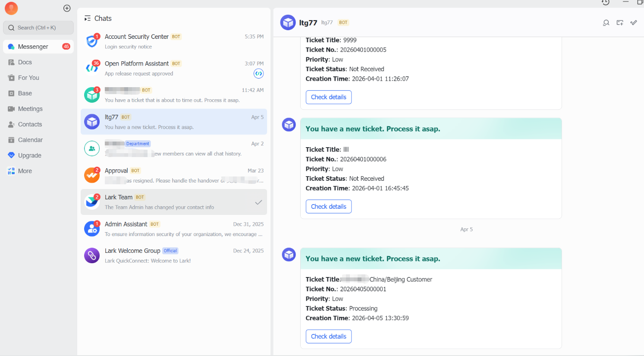Open the Meetings section
The width and height of the screenshot is (644, 356).
[x=30, y=109]
